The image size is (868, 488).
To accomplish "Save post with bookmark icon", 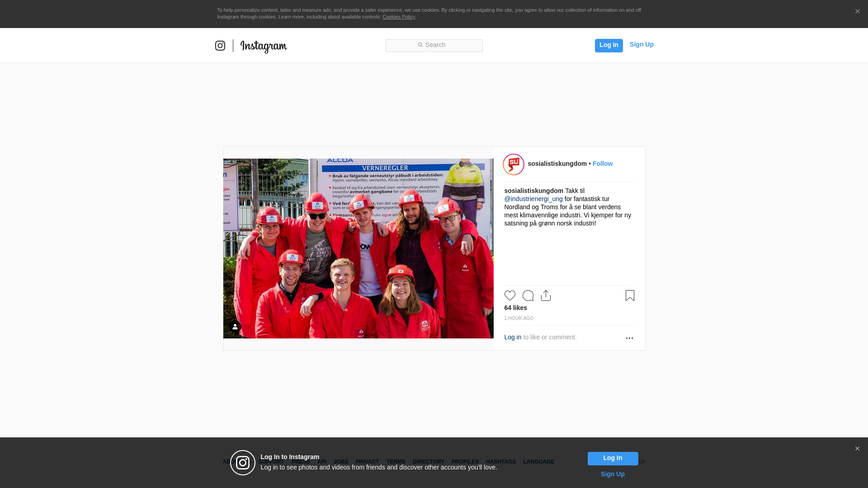I will 630,296.
